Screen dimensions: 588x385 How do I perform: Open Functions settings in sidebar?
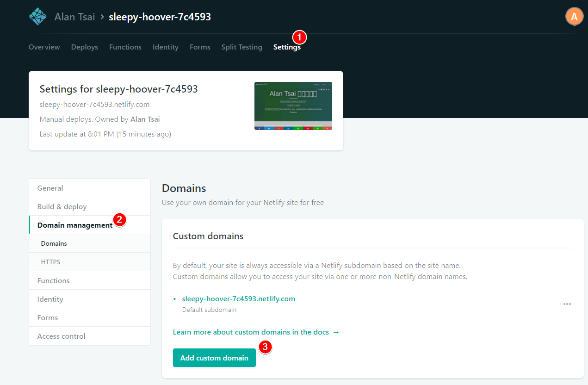pyautogui.click(x=90, y=280)
